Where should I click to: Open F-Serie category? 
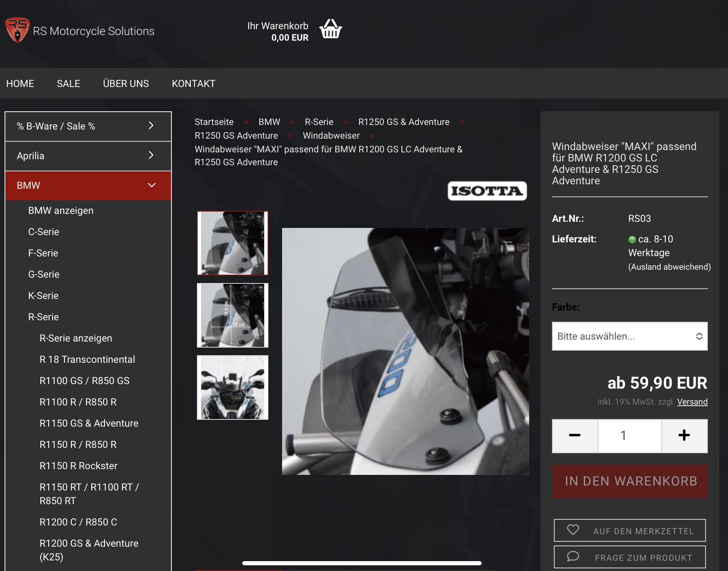tap(43, 253)
